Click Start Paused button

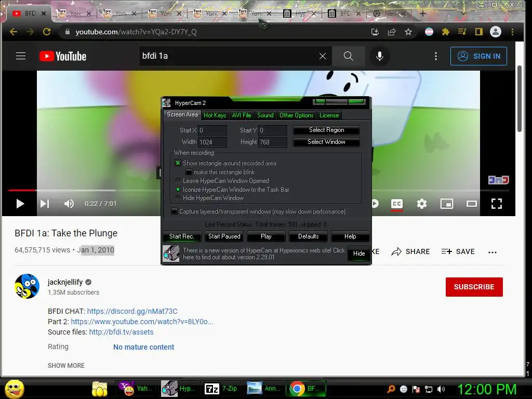pos(224,236)
